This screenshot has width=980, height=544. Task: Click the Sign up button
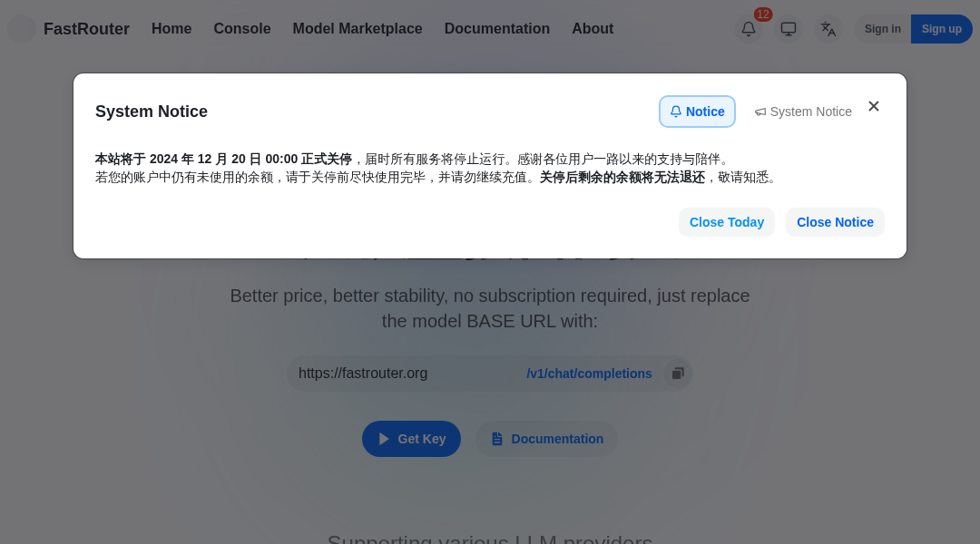(x=941, y=29)
